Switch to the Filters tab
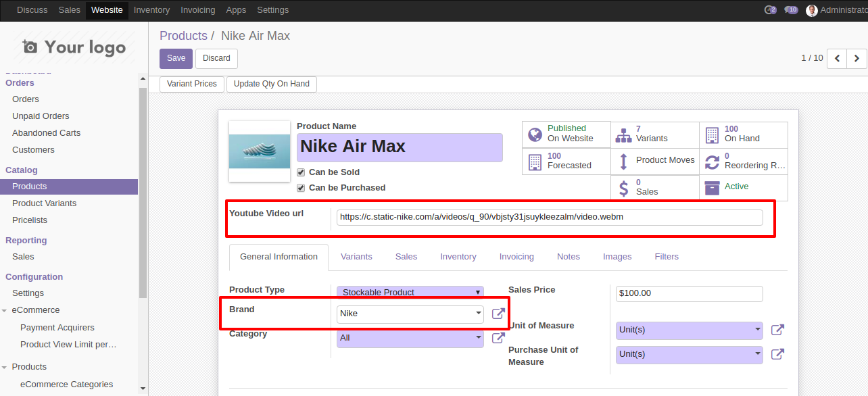This screenshot has width=868, height=396. click(667, 257)
